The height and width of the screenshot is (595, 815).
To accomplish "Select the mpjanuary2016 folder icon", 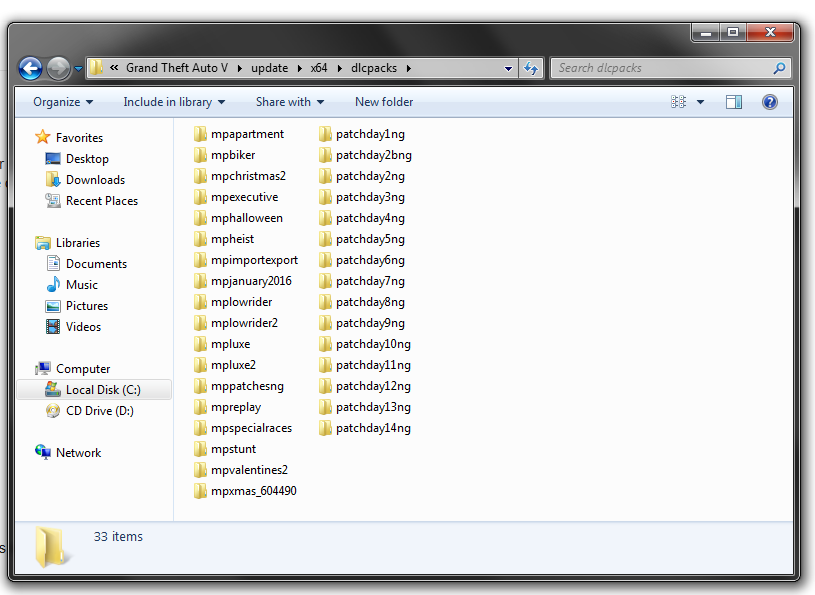I will tap(200, 281).
